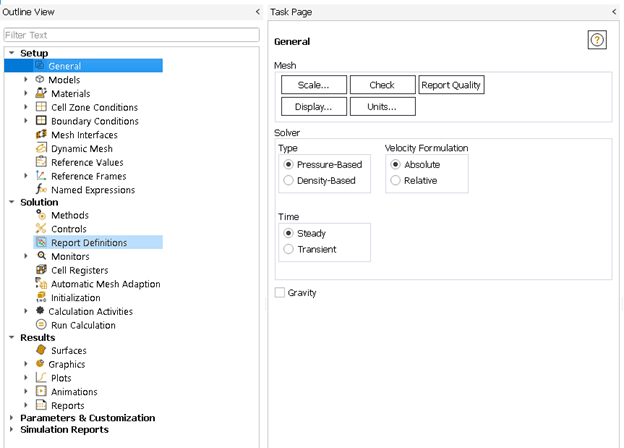Click the Named Expressions function icon
The height and width of the screenshot is (448, 624).
41,189
